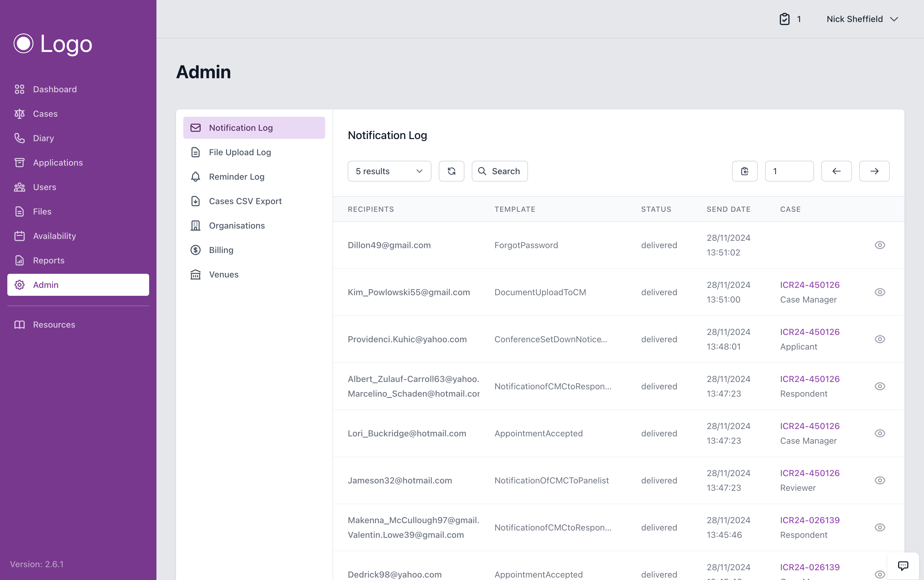Show the Kim_Powlowski55 notification details
Screen dimensions: 924x580
pos(880,292)
